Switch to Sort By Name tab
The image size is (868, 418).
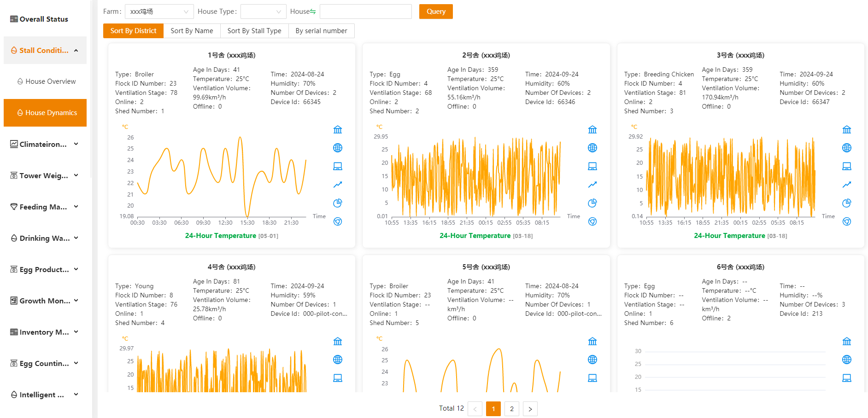point(192,31)
